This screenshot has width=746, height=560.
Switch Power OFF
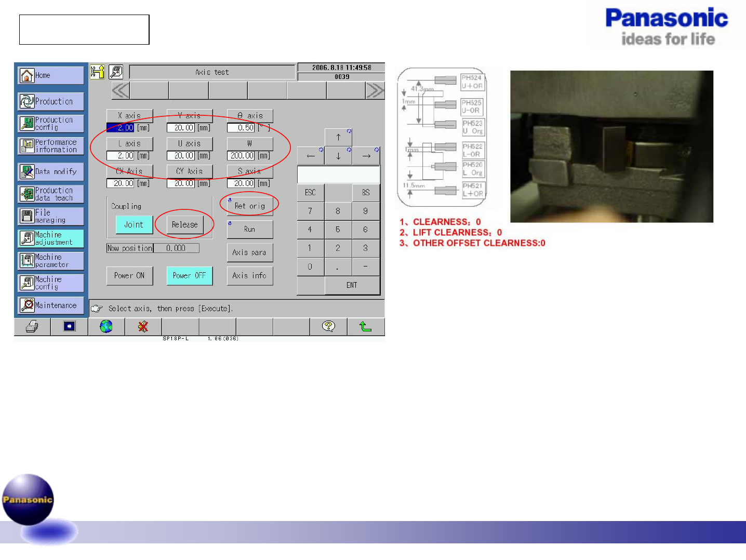[x=190, y=276]
